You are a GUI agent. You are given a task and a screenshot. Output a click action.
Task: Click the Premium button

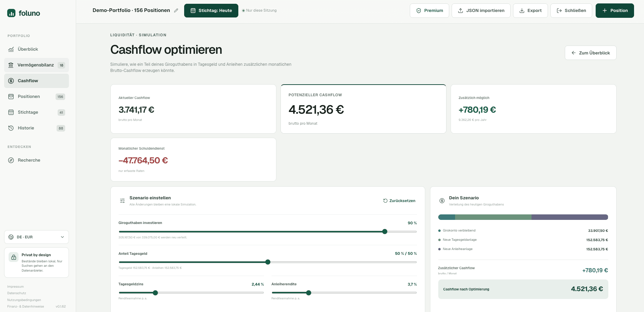(x=429, y=11)
